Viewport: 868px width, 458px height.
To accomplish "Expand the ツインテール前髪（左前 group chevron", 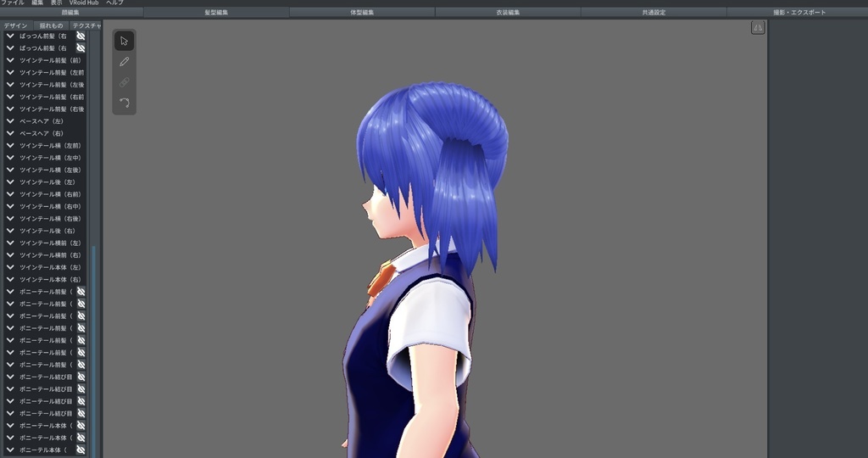I will pyautogui.click(x=10, y=72).
